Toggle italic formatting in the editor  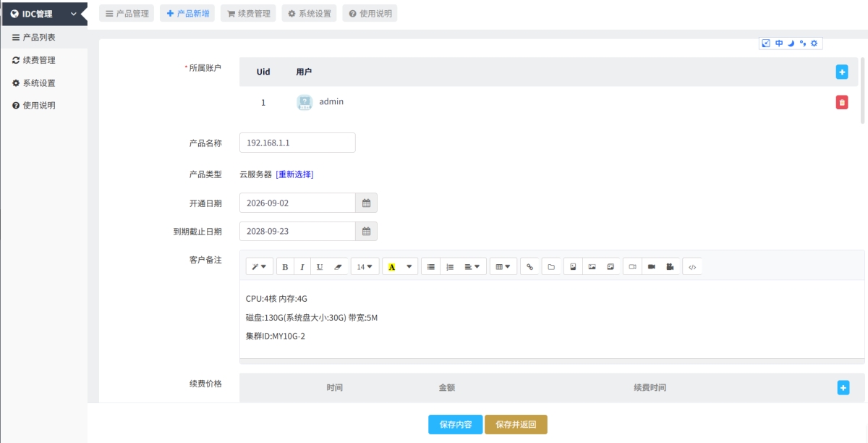tap(302, 267)
